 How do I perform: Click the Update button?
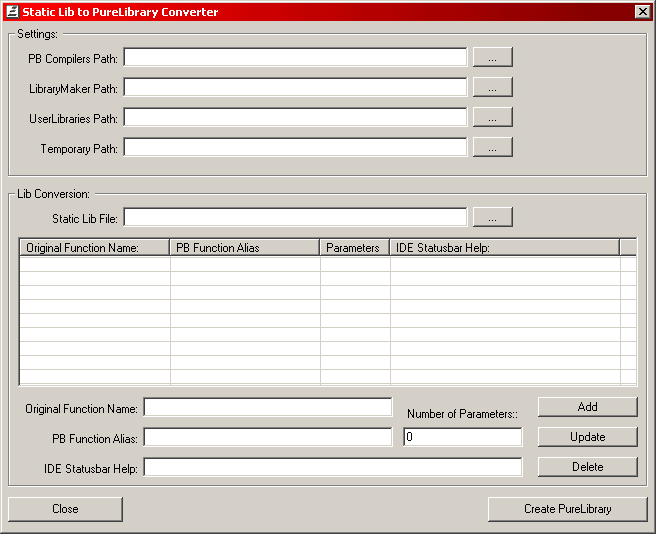pyautogui.click(x=587, y=437)
